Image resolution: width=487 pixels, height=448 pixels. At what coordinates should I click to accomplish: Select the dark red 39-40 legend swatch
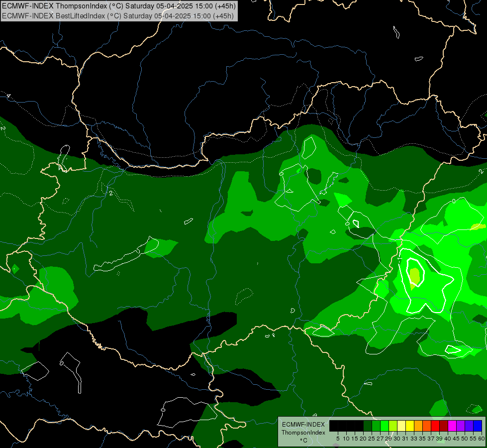[x=444, y=426]
